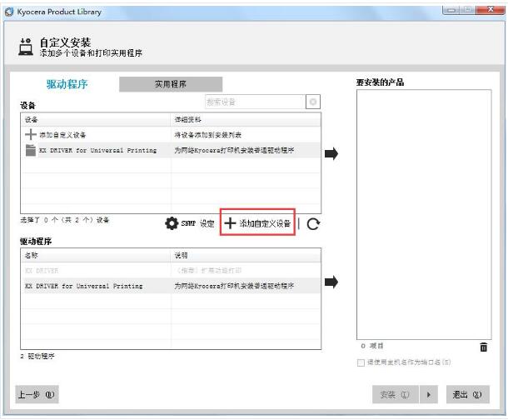Switch to the 驱动程序 tab
The image size is (508, 420).
click(x=67, y=84)
